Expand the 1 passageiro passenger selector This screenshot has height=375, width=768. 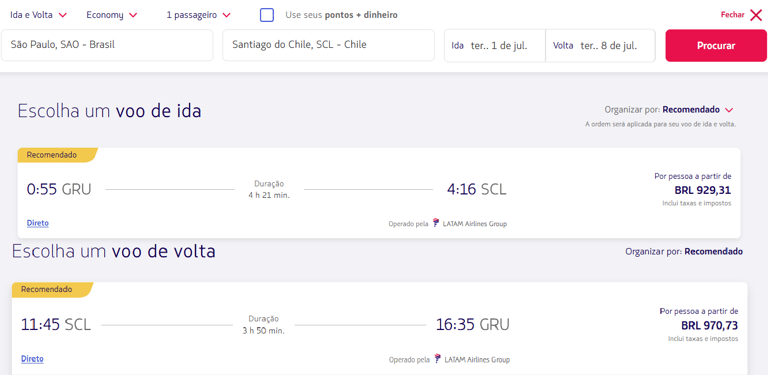pyautogui.click(x=198, y=15)
